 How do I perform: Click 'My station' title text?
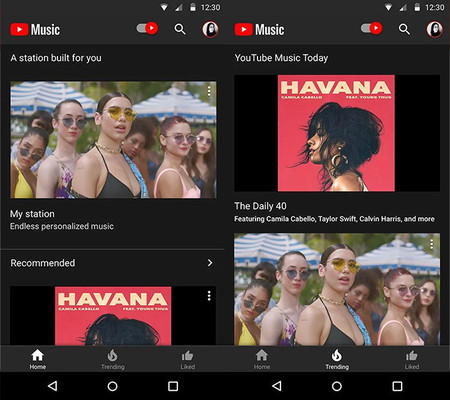point(32,214)
